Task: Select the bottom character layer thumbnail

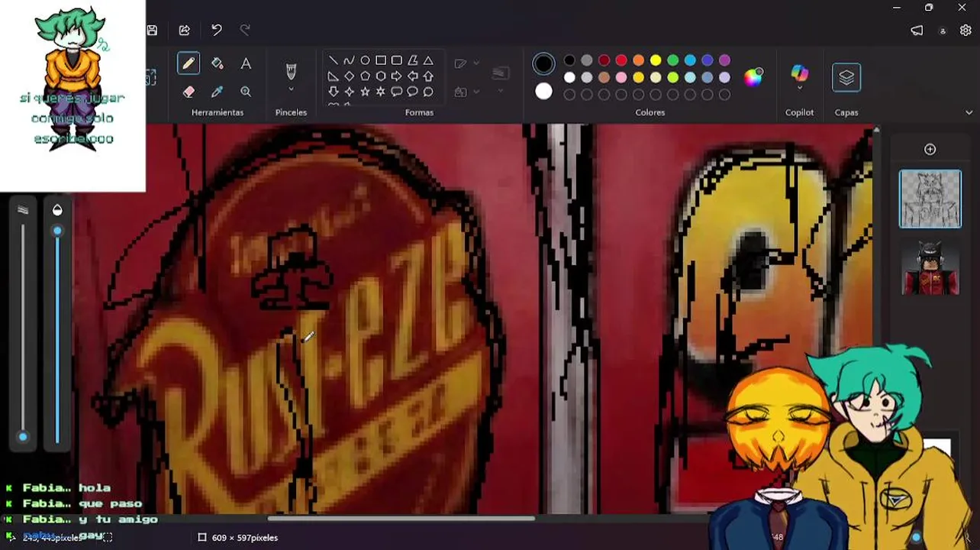Action: [930, 267]
